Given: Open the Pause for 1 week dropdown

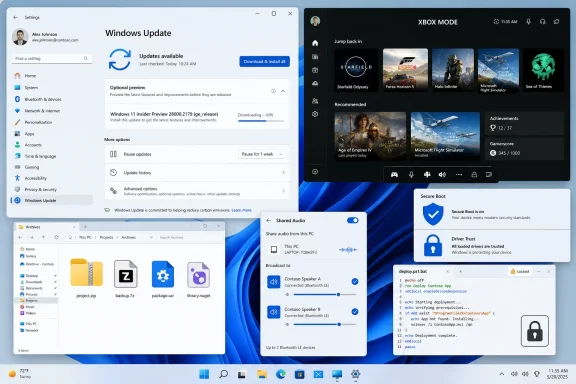Looking at the screenshot, I should click(262, 154).
